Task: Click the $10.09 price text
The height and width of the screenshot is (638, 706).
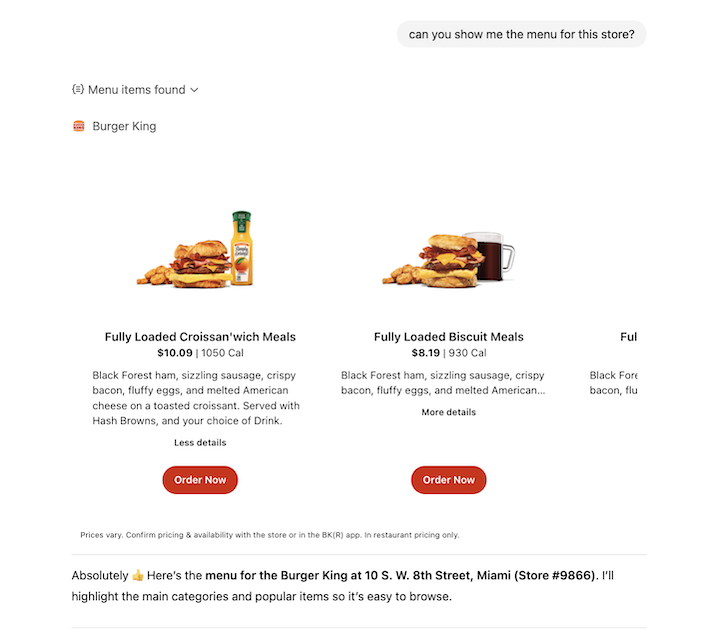Action: [x=175, y=353]
